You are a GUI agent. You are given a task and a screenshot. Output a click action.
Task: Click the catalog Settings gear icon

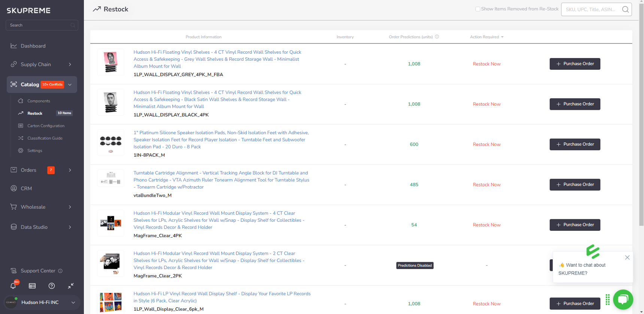point(21,150)
